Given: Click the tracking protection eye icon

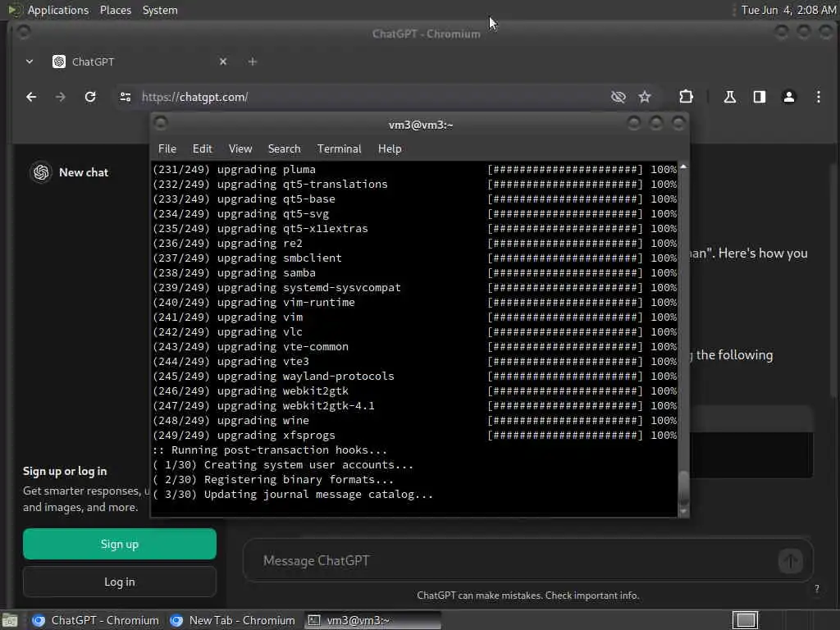Looking at the screenshot, I should coord(619,97).
